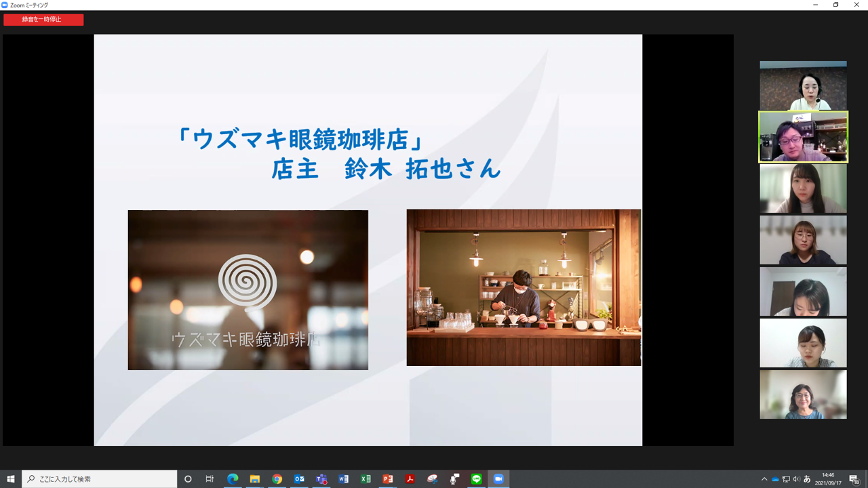Open Outlook from taskbar

coord(299,479)
